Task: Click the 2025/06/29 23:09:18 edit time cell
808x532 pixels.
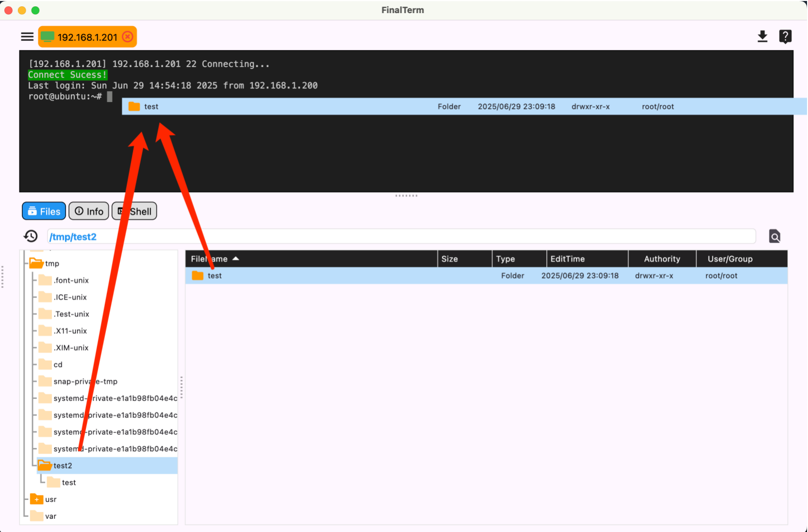Action: coord(580,276)
